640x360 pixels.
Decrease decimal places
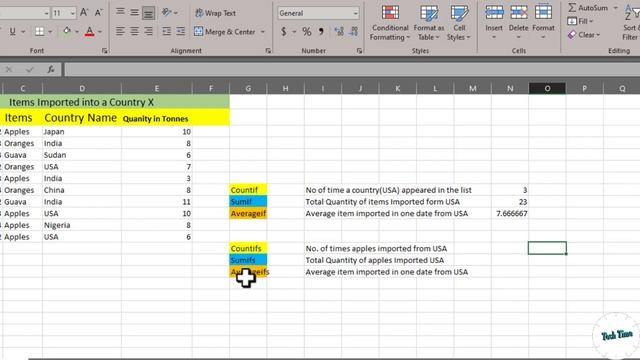click(x=354, y=31)
